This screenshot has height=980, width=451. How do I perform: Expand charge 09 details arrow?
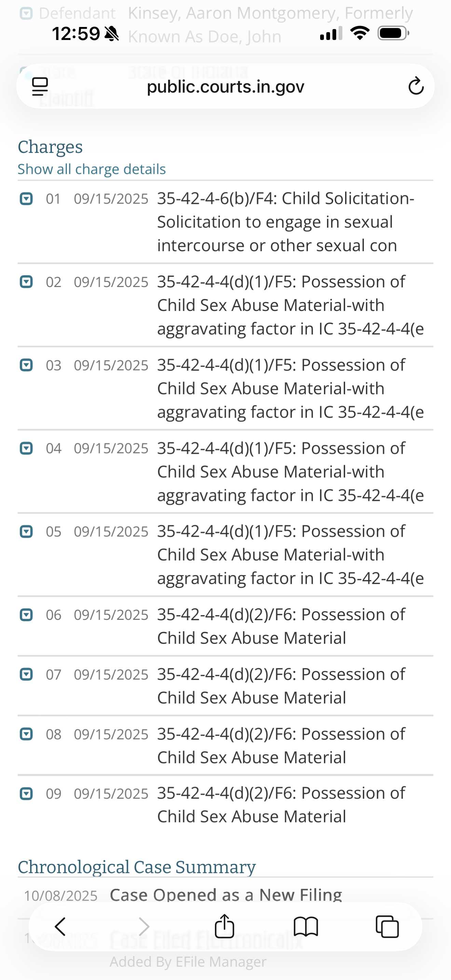tap(26, 794)
